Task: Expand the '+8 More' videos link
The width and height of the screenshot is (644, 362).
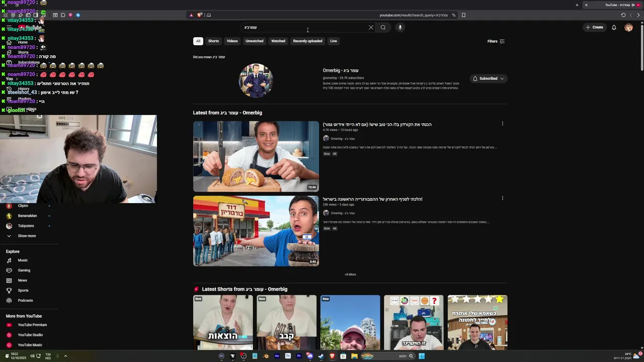Action: 350,275
